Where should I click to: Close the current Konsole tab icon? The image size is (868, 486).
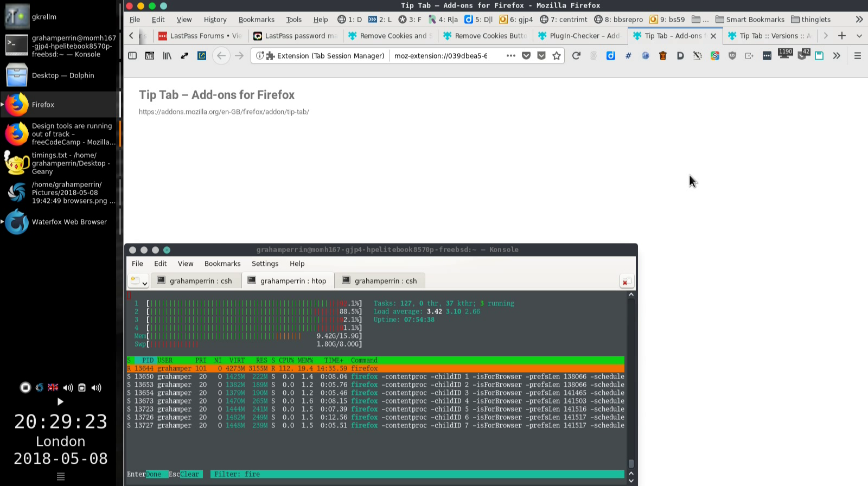pos(626,282)
